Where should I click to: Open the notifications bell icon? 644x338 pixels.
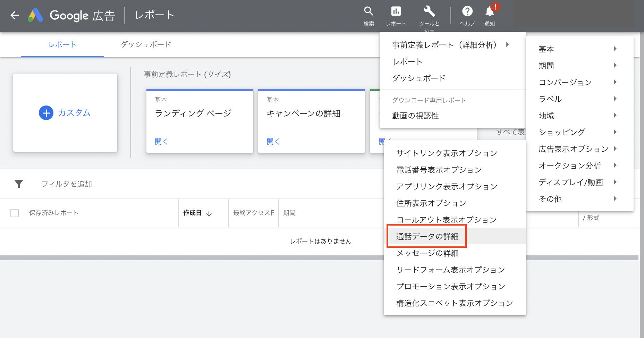[490, 12]
